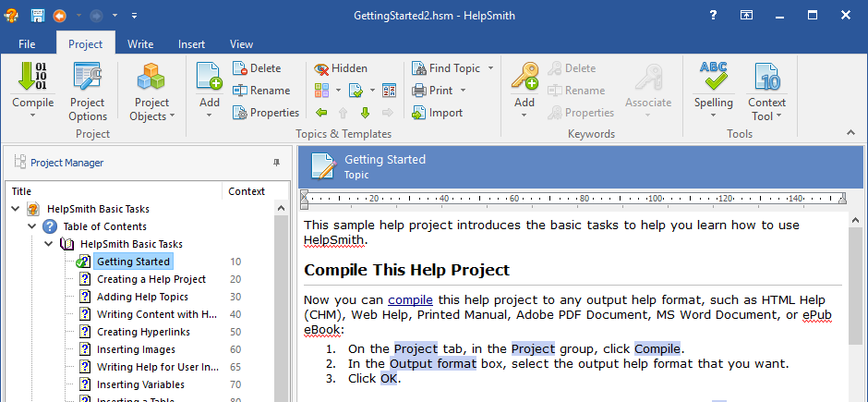The width and height of the screenshot is (868, 402).
Task: Expand the Add topic dropdown arrow
Action: pyautogui.click(x=210, y=116)
